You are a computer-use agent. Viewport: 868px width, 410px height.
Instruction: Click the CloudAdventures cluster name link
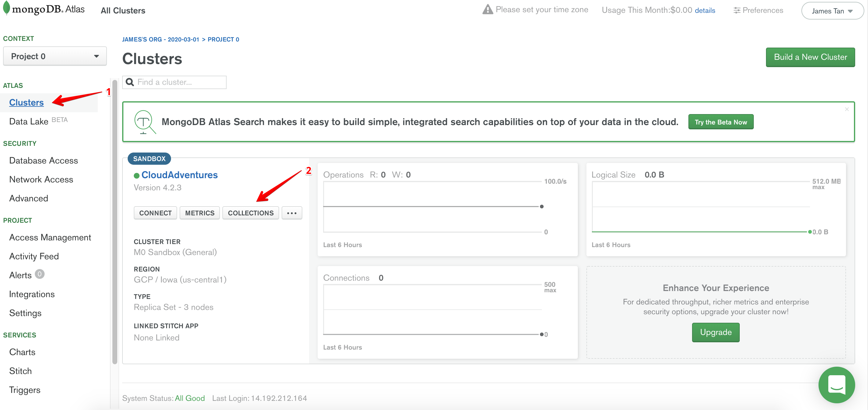[179, 175]
